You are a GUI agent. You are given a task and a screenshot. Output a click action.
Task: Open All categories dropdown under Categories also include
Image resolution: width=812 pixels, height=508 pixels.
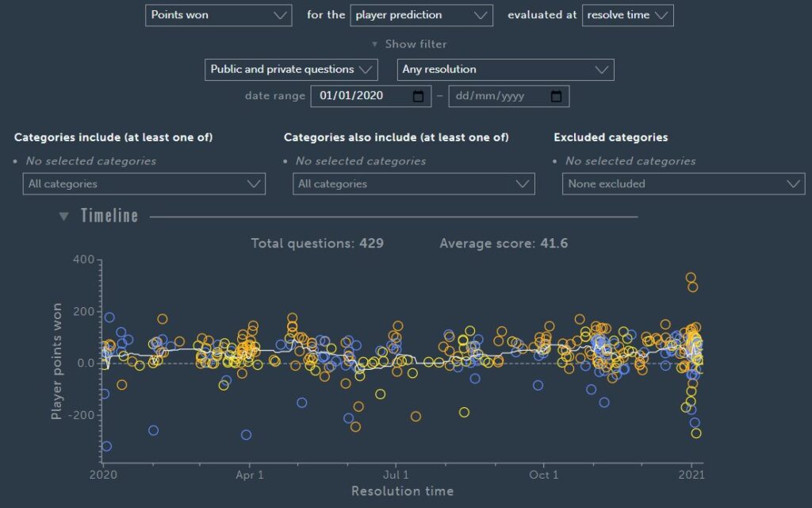(x=414, y=184)
